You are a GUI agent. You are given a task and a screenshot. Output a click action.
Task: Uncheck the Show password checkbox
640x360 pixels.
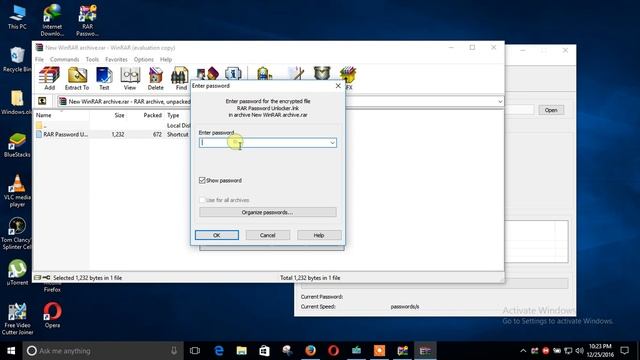click(x=202, y=180)
